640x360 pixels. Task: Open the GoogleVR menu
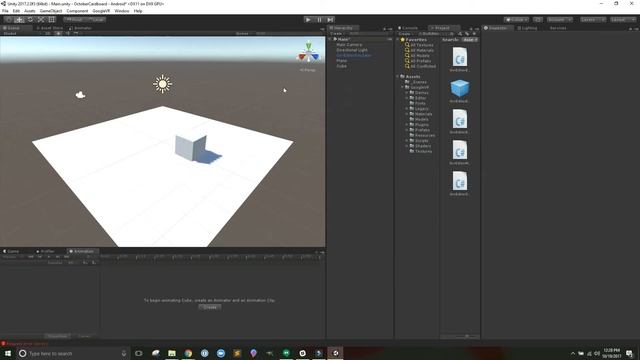coord(101,11)
